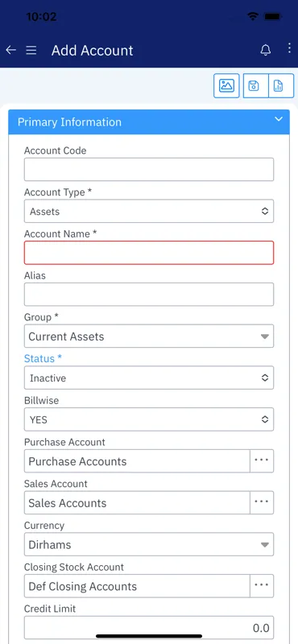Open the Billwise YES dropdown
This screenshot has height=644, width=298.
[x=149, y=419]
